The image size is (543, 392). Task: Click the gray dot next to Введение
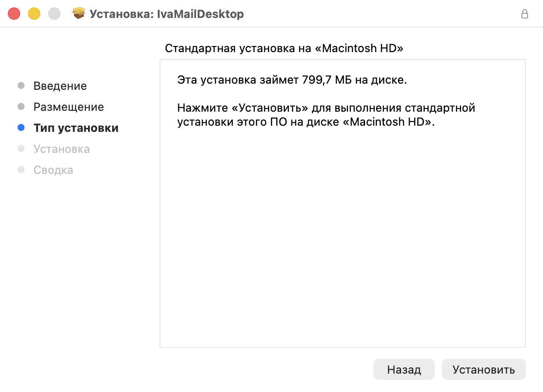[x=21, y=86]
